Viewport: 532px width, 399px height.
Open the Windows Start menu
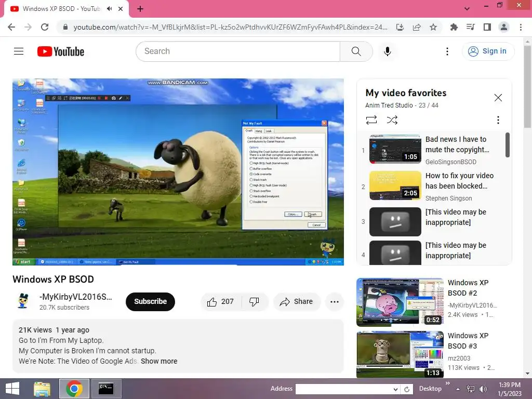coord(12,389)
